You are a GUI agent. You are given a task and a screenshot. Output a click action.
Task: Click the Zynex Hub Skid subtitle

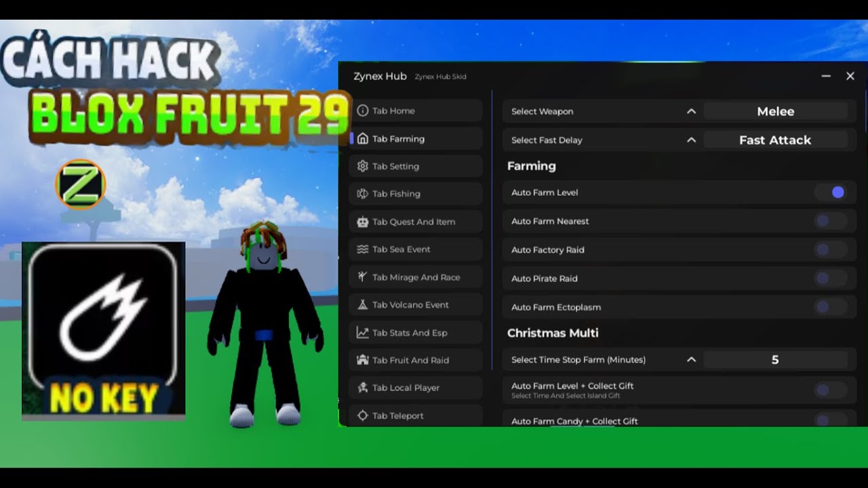[440, 77]
